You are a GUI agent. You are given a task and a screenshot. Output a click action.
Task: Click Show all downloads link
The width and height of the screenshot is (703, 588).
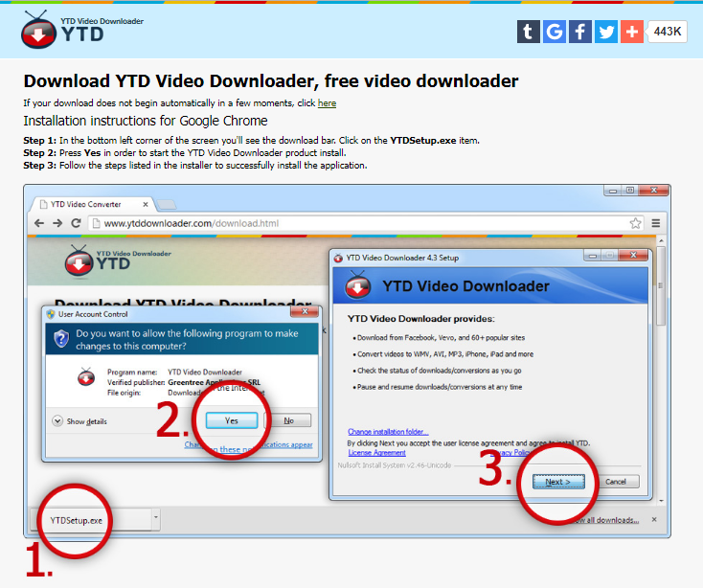[x=606, y=520]
